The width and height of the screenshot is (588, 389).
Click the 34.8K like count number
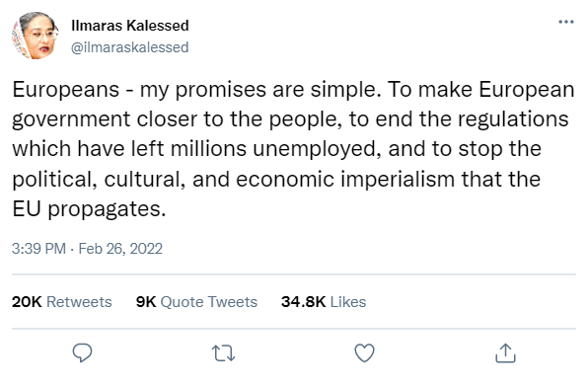(304, 302)
